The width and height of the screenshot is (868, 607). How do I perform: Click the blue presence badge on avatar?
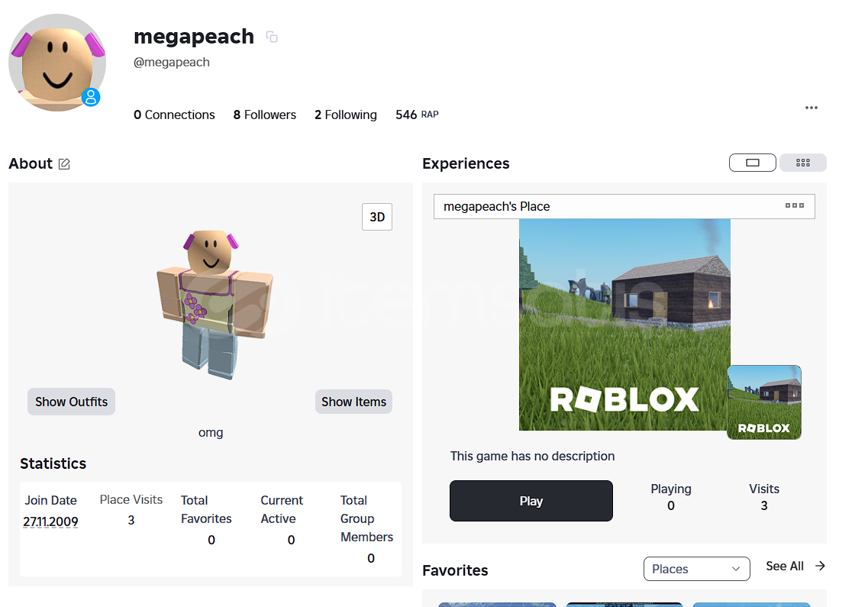(91, 97)
